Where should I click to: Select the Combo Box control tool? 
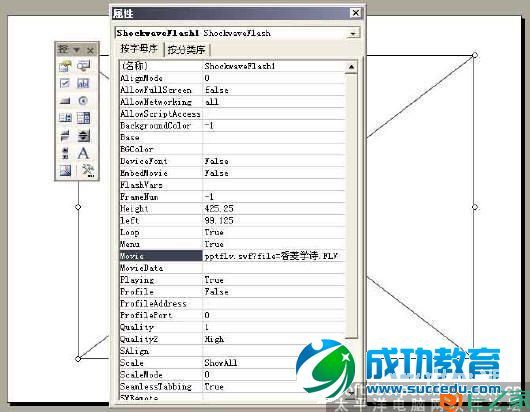83,118
